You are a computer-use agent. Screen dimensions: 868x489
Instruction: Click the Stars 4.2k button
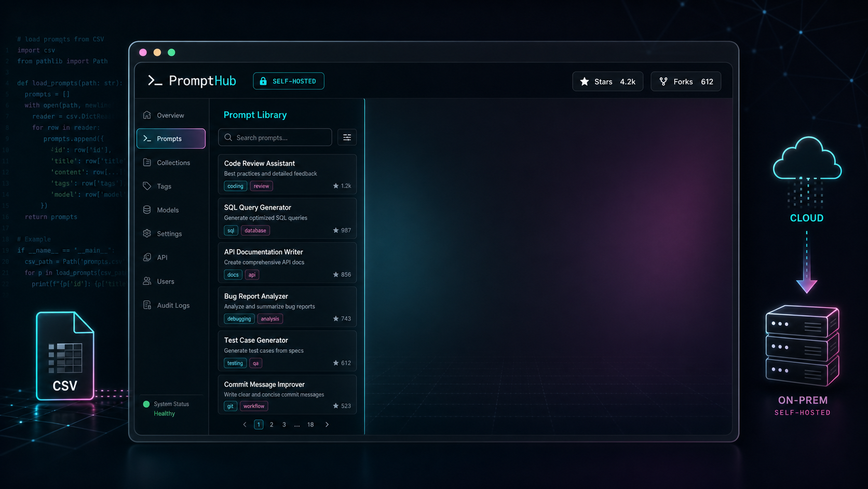(608, 82)
